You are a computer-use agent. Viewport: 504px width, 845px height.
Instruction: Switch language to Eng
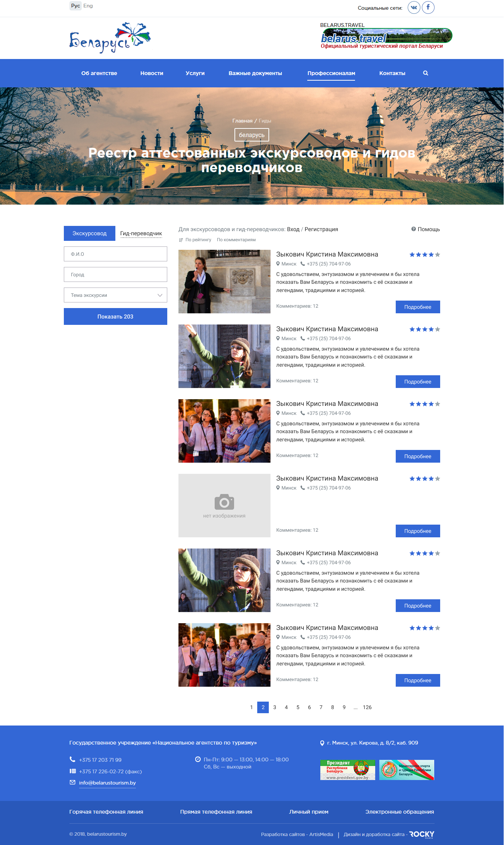[x=88, y=6]
